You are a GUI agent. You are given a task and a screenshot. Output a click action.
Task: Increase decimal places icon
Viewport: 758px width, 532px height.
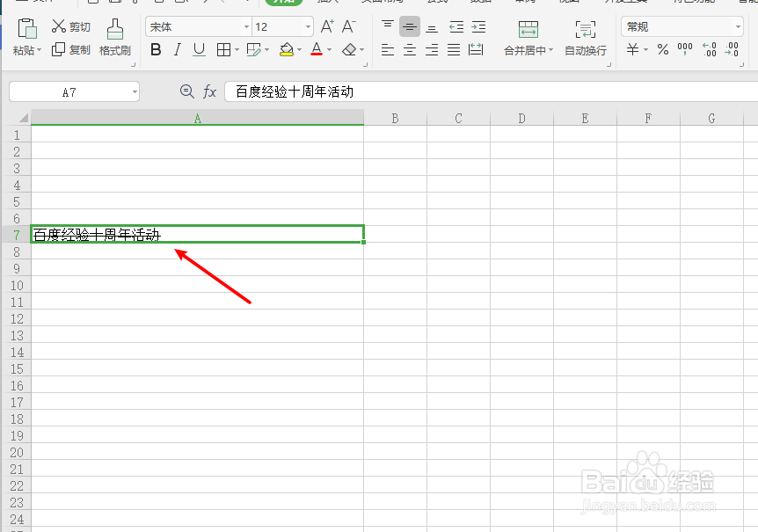(x=710, y=49)
